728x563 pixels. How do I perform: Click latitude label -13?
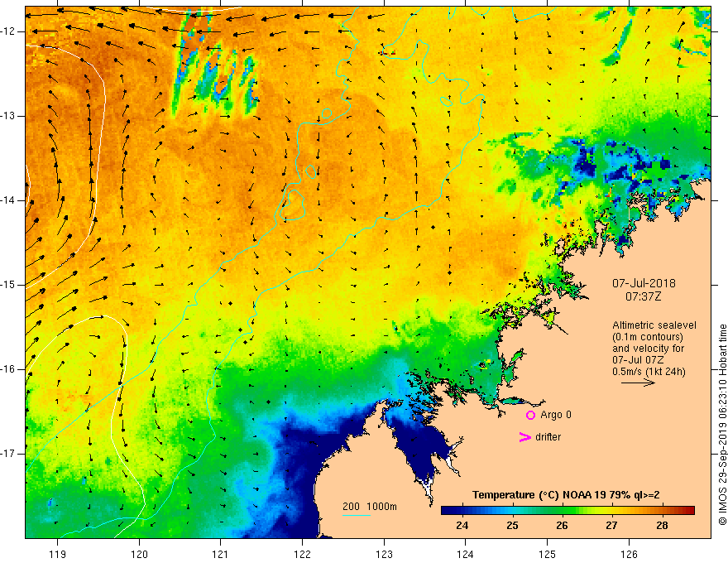click(9, 116)
